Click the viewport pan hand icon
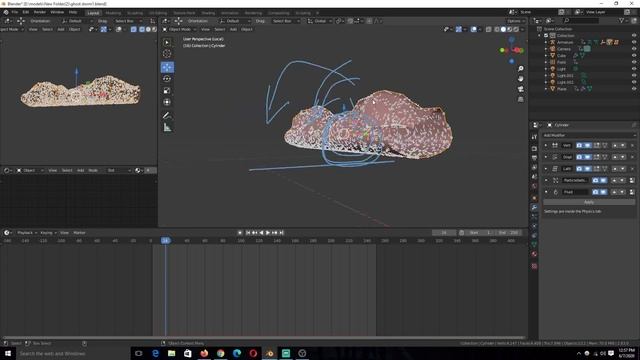The image size is (640, 360). (x=520, y=79)
